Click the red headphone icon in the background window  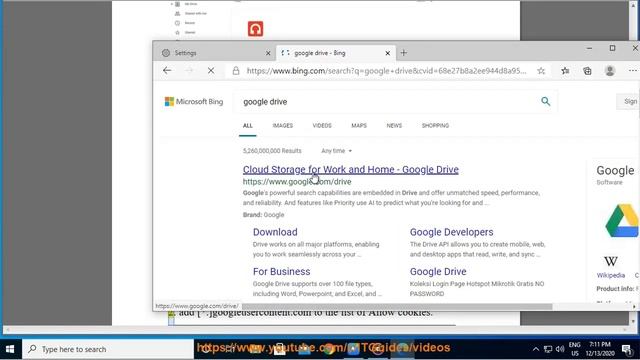(x=256, y=29)
